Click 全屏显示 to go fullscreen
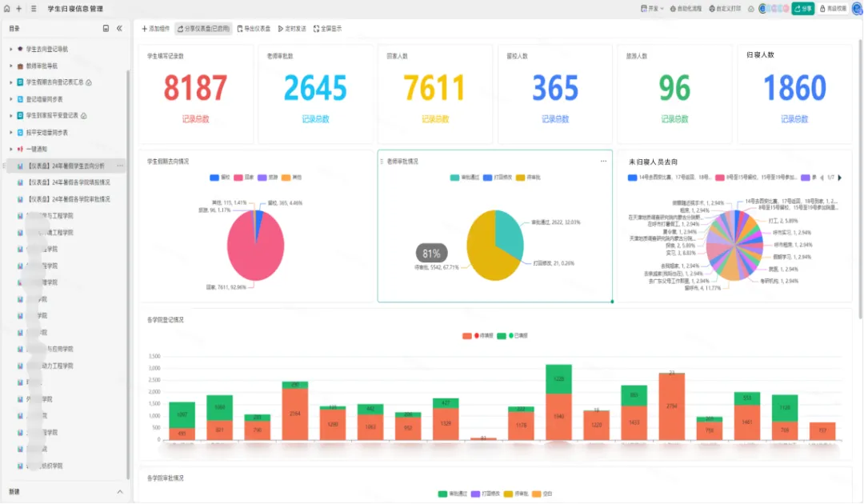This screenshot has height=504, width=864. coord(327,29)
